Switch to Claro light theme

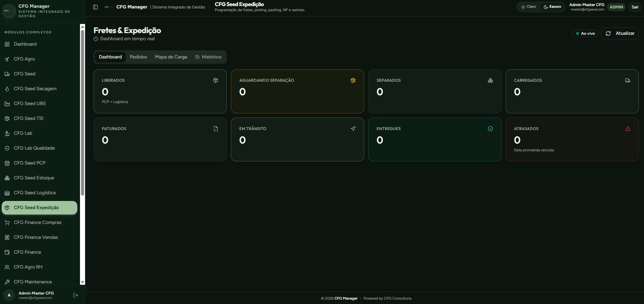pos(529,7)
